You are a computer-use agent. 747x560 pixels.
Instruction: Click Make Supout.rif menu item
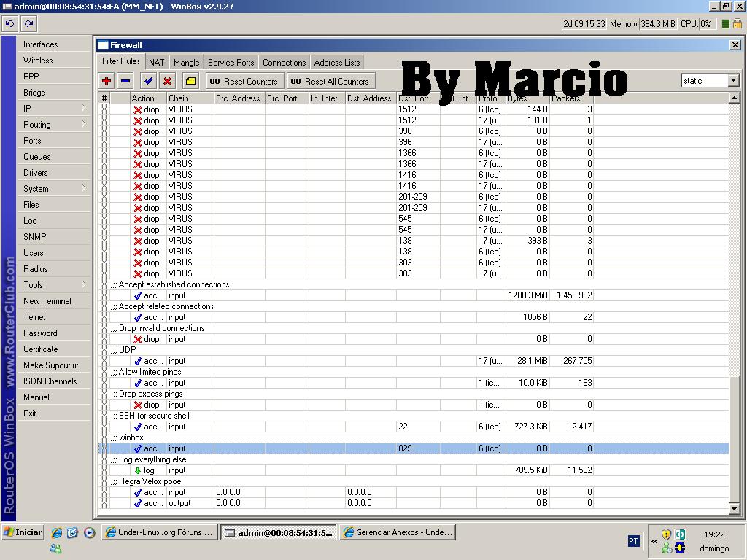(x=54, y=365)
